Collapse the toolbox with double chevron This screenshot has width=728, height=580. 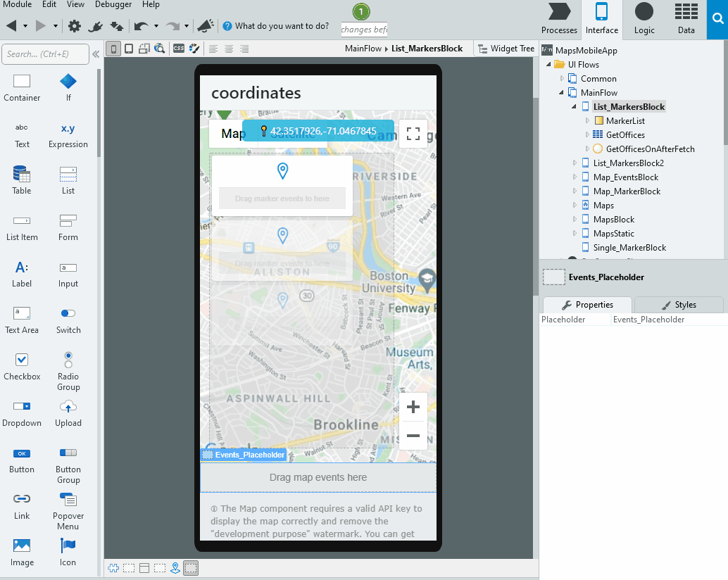[96, 54]
